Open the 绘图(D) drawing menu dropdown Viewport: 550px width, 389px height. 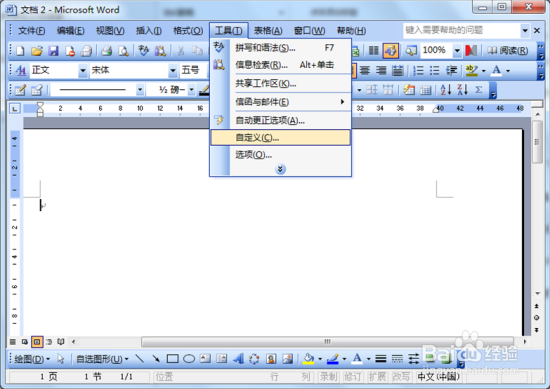[32, 359]
